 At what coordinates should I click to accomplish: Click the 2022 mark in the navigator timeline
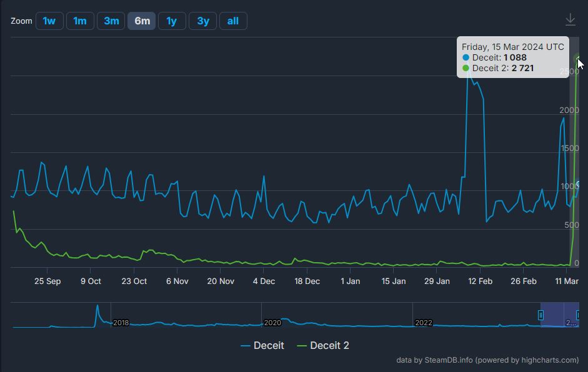[x=423, y=323]
